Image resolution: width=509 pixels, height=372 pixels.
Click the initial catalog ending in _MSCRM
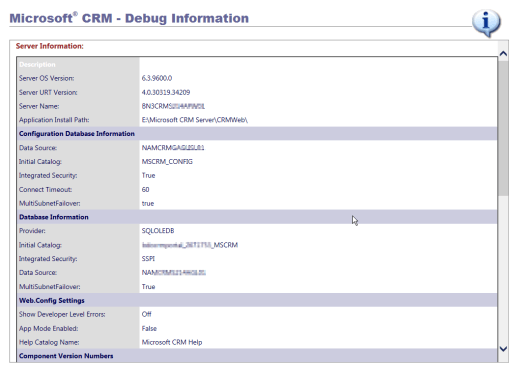coord(190,245)
